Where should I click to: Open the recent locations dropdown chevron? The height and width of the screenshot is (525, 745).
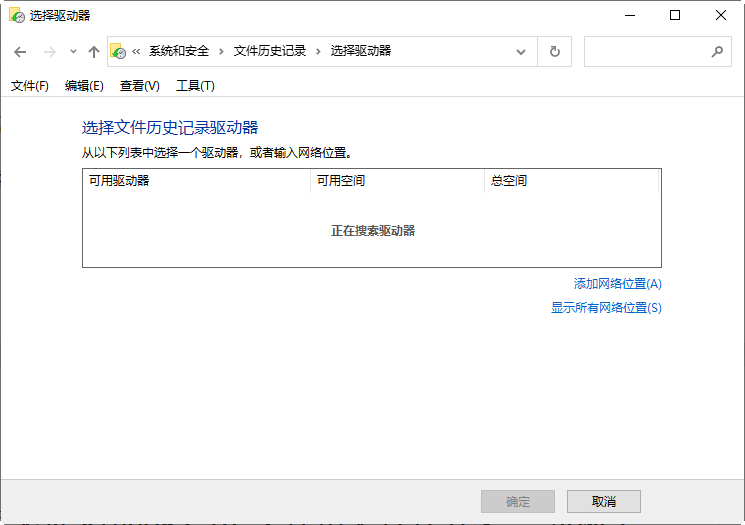[73, 52]
